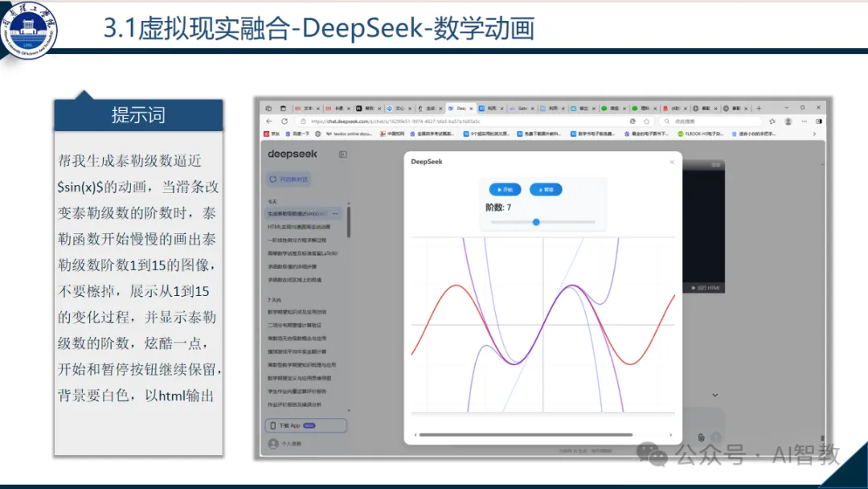Open the browser profile avatar icon
The width and height of the screenshot is (868, 489).
click(x=788, y=121)
